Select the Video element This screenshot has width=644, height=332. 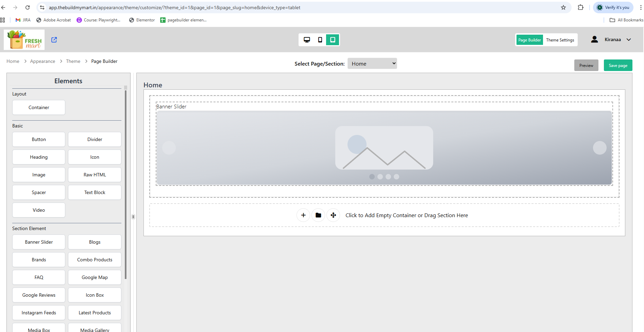(x=39, y=210)
